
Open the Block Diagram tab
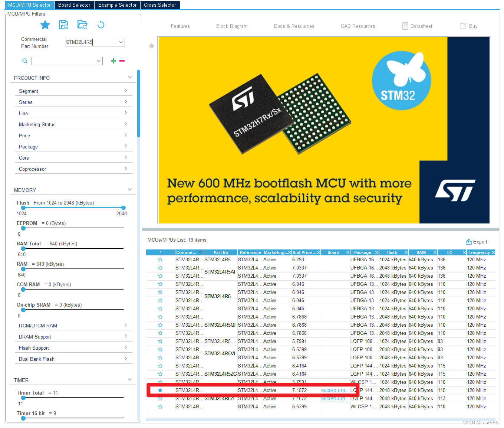tap(232, 26)
